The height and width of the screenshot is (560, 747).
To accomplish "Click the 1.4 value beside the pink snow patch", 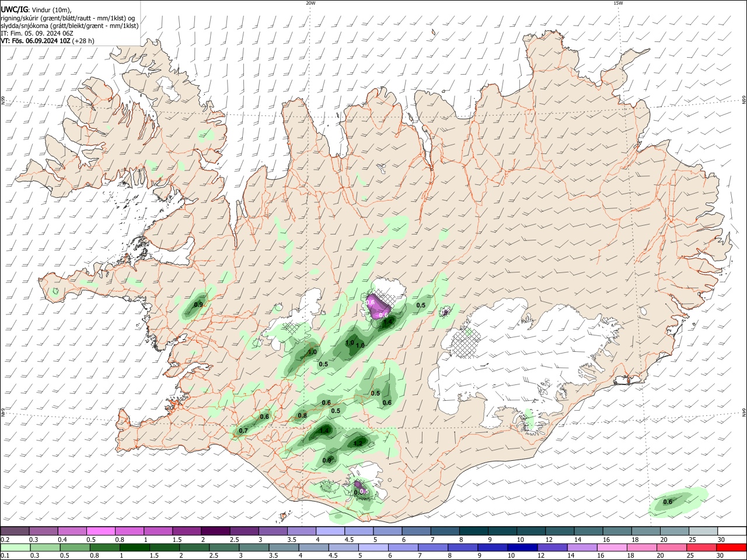I will pos(387,321).
